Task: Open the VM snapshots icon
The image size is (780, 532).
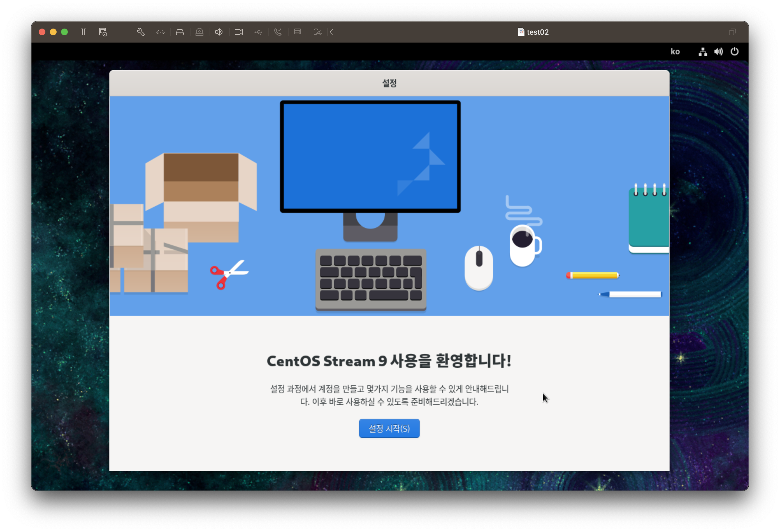Action: point(103,32)
